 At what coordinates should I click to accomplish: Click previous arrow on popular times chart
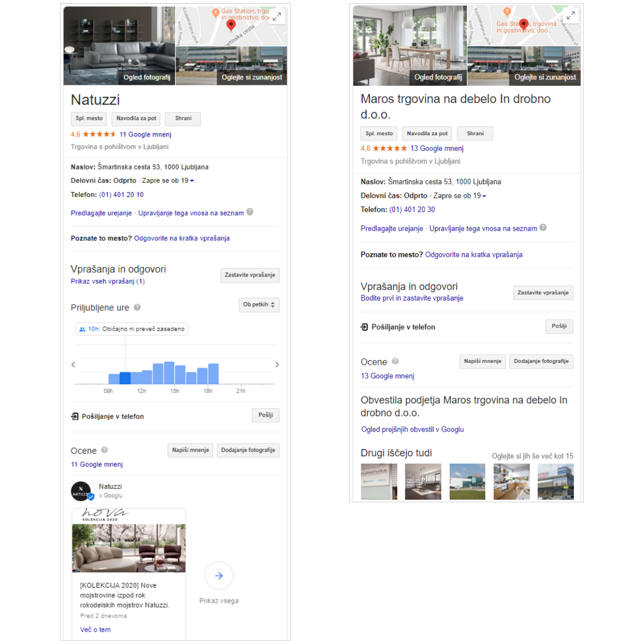pyautogui.click(x=74, y=365)
